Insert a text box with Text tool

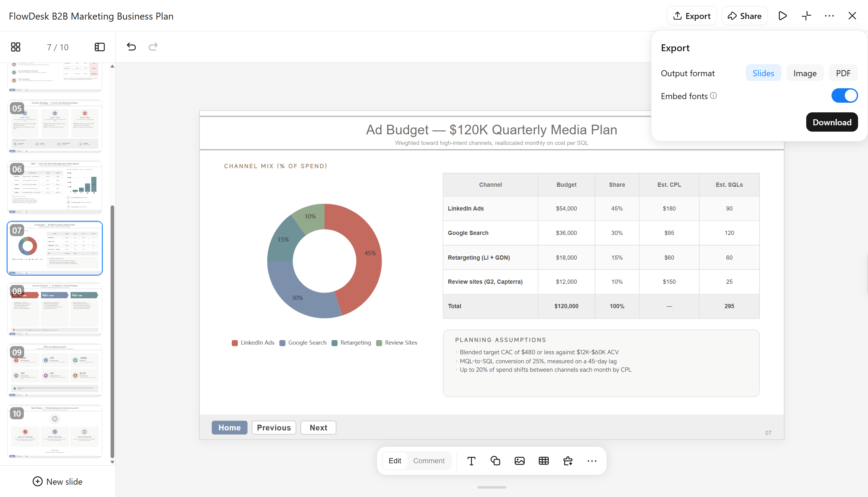tap(471, 461)
